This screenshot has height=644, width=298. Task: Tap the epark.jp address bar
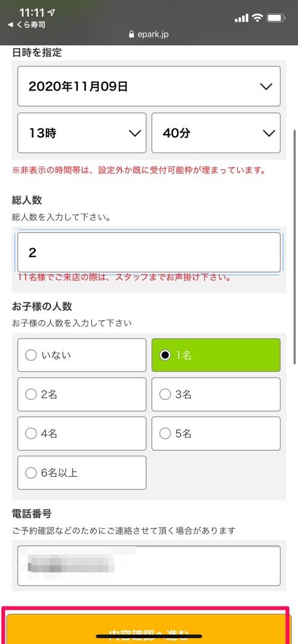click(149, 35)
